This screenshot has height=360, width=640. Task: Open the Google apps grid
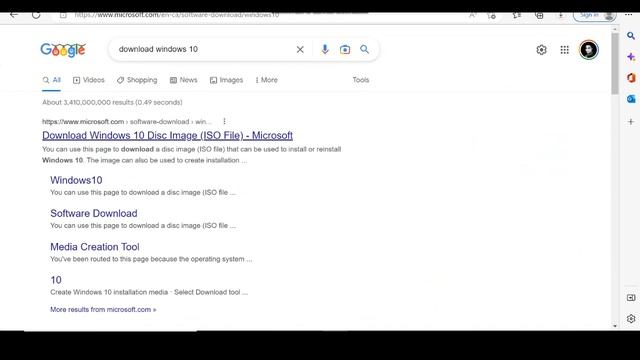564,50
